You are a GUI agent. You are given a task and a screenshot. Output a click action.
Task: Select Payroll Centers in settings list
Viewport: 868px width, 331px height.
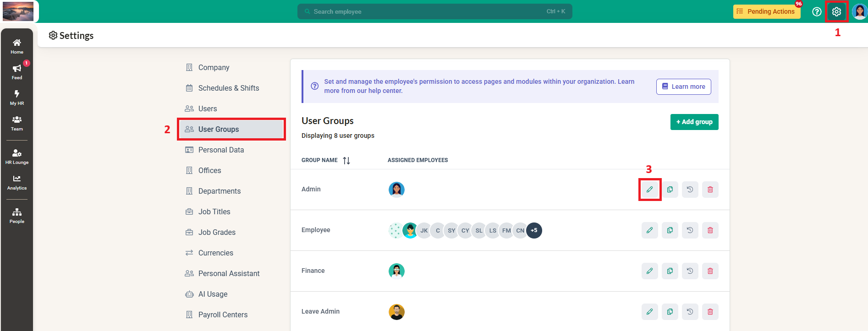(x=223, y=315)
